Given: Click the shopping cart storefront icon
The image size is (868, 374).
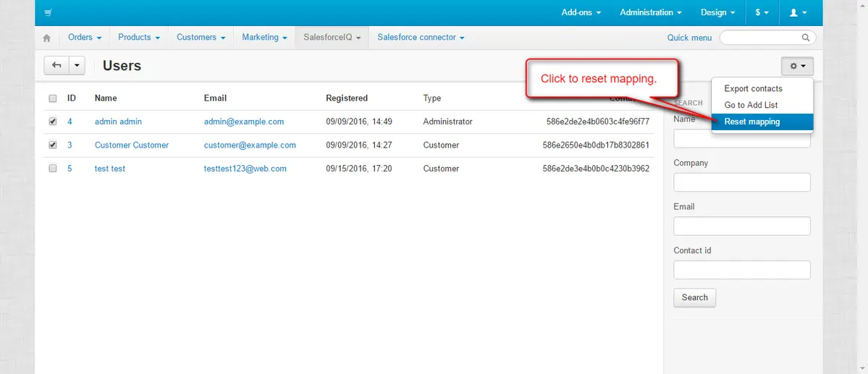Looking at the screenshot, I should 48,13.
